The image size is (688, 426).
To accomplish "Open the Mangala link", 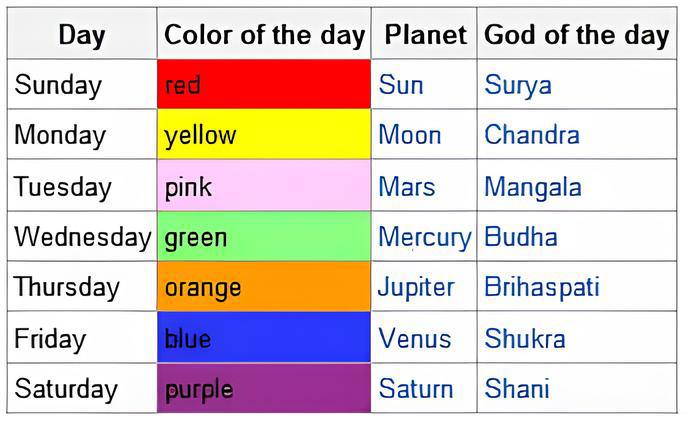I will tap(532, 187).
